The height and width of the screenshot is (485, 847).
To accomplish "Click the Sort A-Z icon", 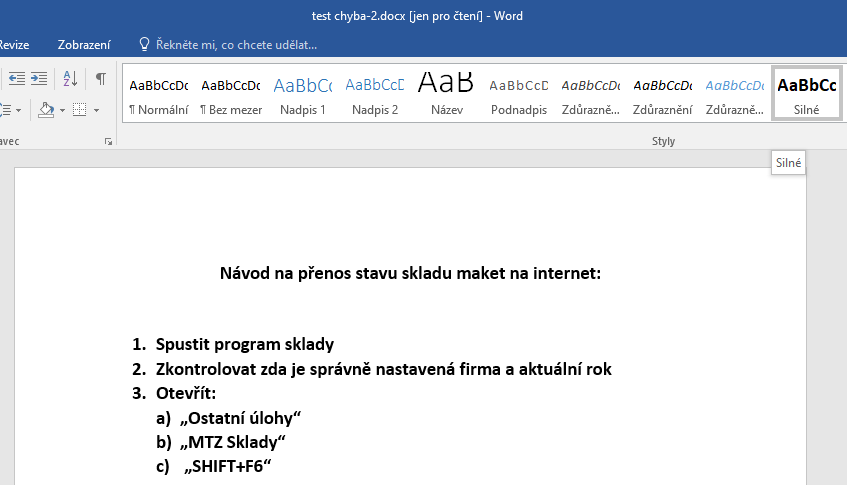I will click(70, 78).
